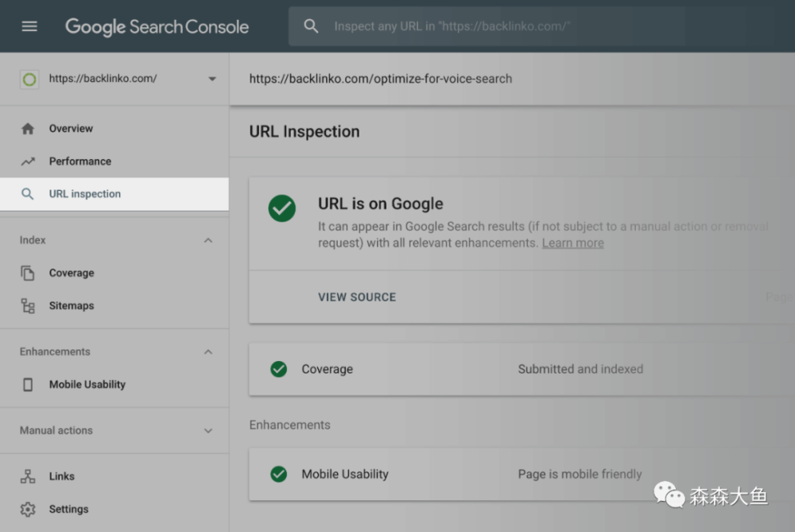Open the hamburger main menu
Screen dimensions: 795x532
29,26
